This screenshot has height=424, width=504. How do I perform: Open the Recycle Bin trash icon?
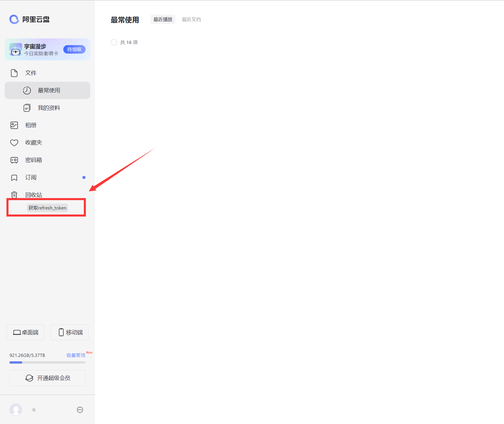[14, 195]
